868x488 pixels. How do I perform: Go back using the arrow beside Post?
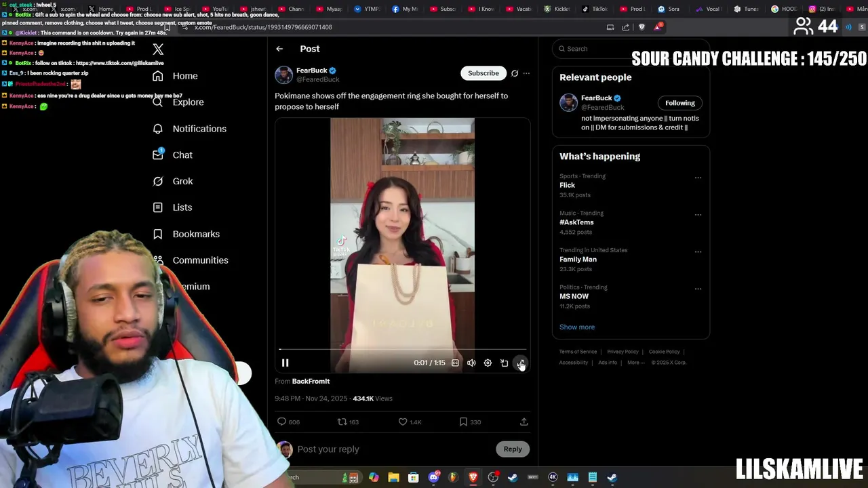[279, 49]
